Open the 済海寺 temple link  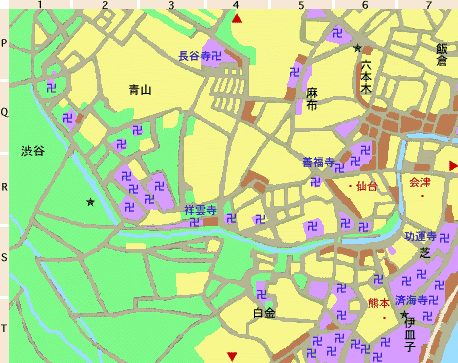click(412, 300)
